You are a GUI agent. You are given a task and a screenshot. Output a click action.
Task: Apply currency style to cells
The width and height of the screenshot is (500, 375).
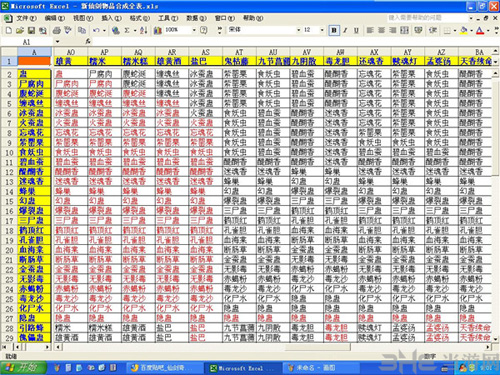418,31
